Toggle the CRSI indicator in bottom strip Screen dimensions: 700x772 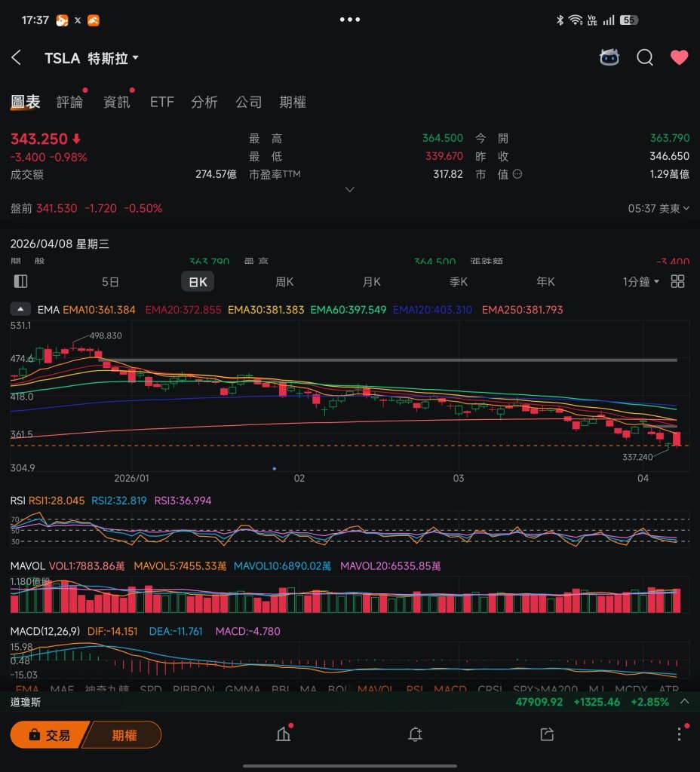[x=490, y=689]
